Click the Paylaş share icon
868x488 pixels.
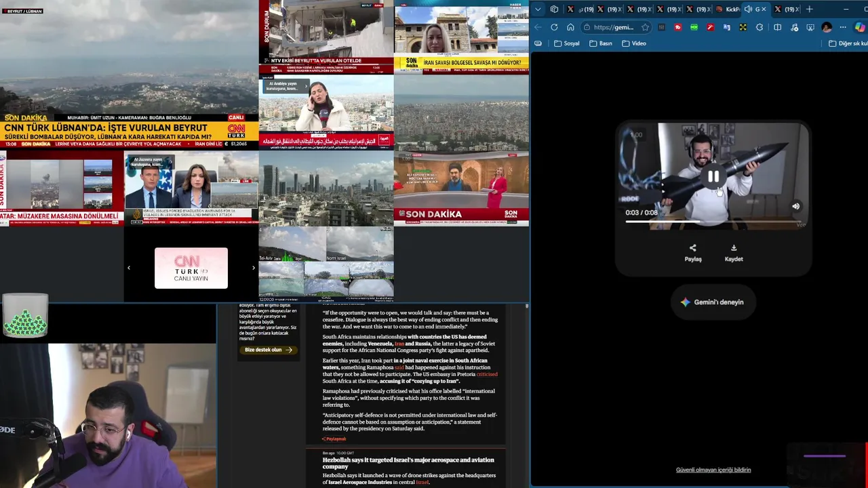[692, 252]
